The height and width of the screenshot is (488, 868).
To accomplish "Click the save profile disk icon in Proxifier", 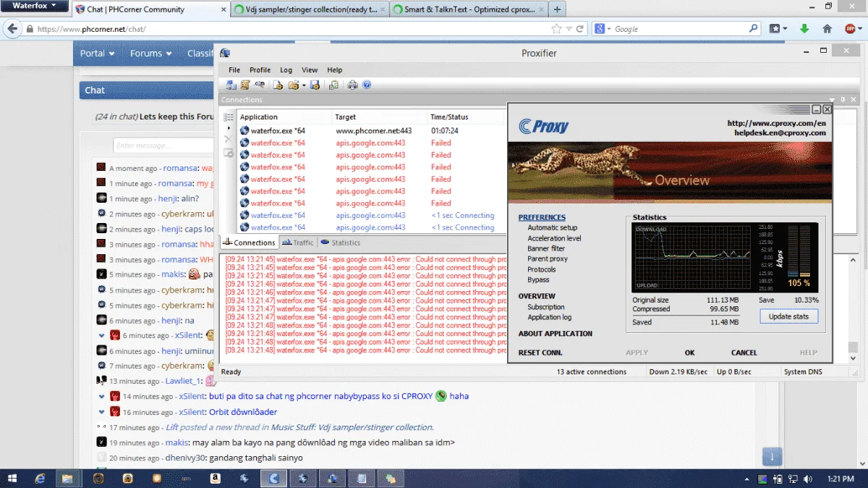I will (315, 85).
